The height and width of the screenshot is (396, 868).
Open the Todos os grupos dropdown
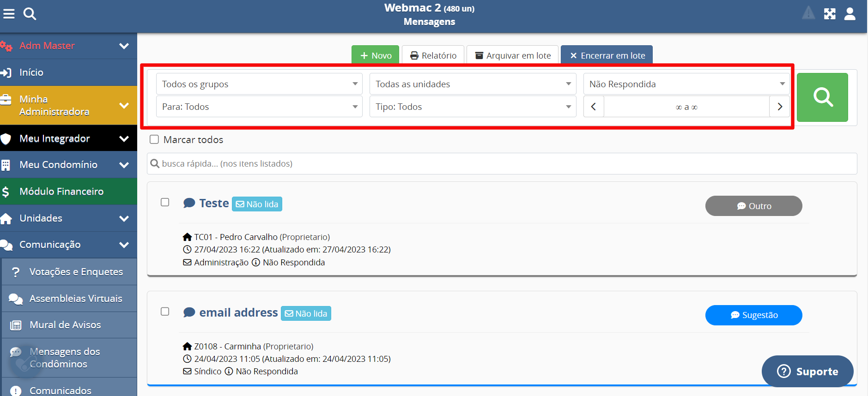pos(259,84)
